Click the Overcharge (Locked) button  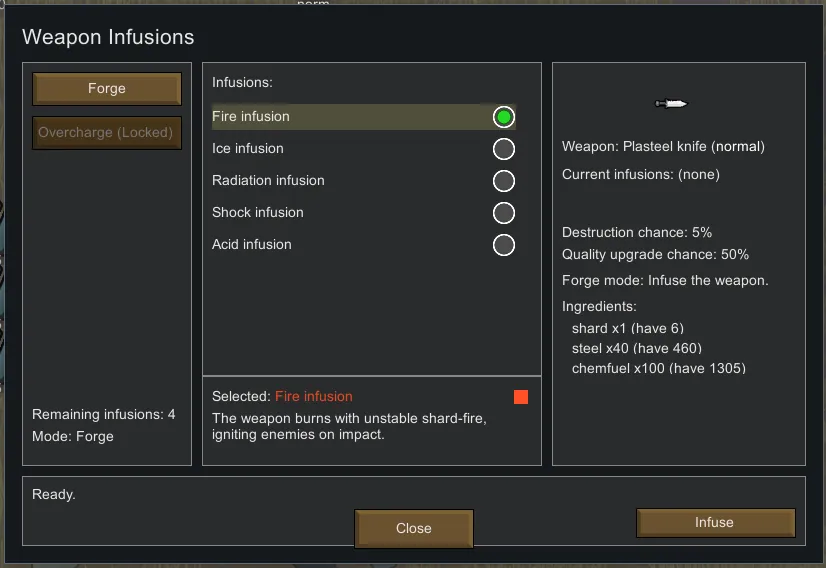107,133
